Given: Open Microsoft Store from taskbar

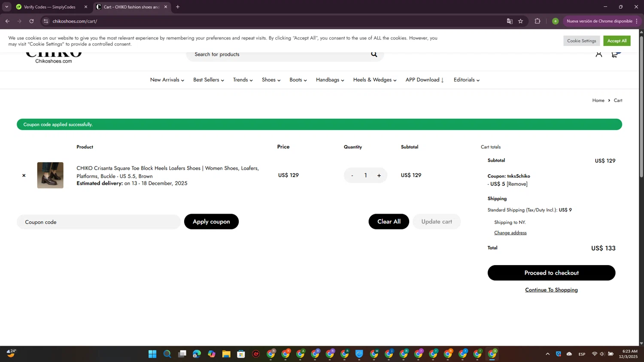Looking at the screenshot, I should [241, 354].
